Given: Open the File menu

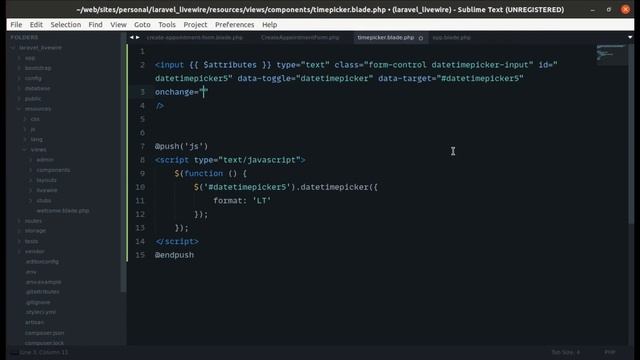Looking at the screenshot, I should (16, 24).
